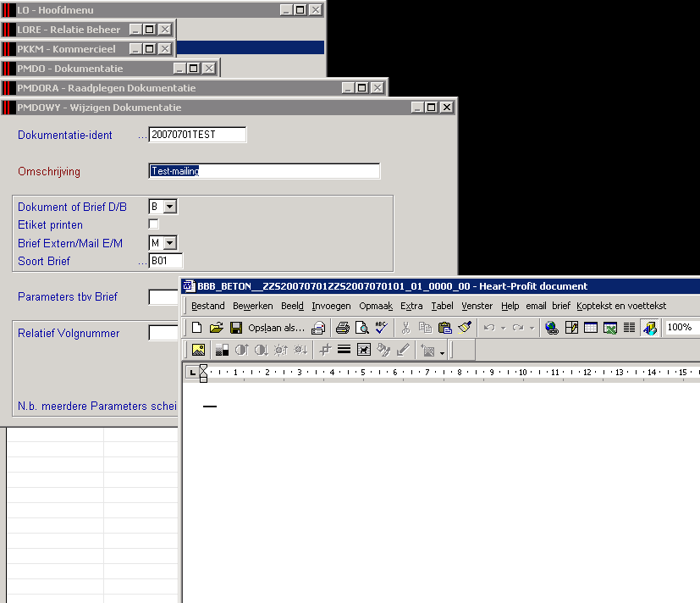The image size is (700, 603).
Task: Open Koptekst en voettekst menu item
Action: pyautogui.click(x=621, y=306)
